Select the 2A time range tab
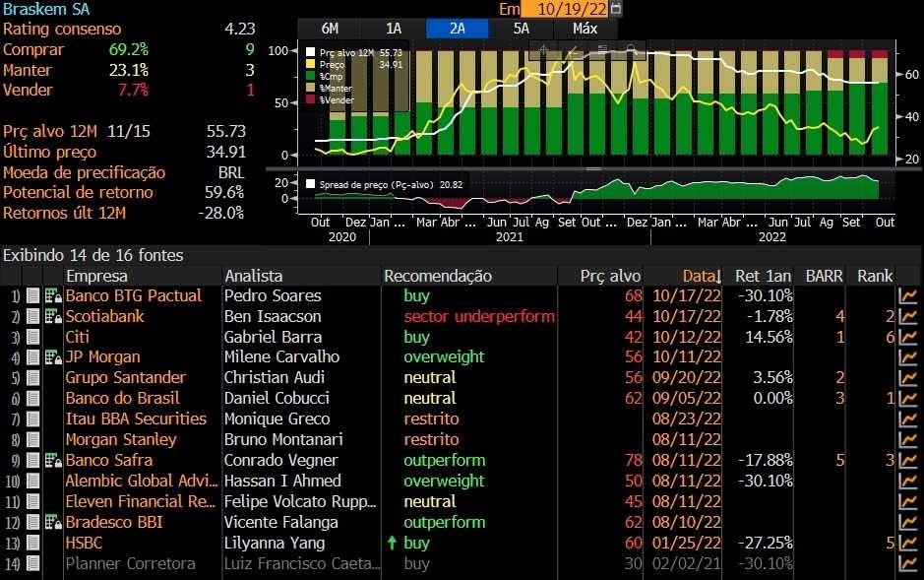924x580 pixels. tap(458, 29)
